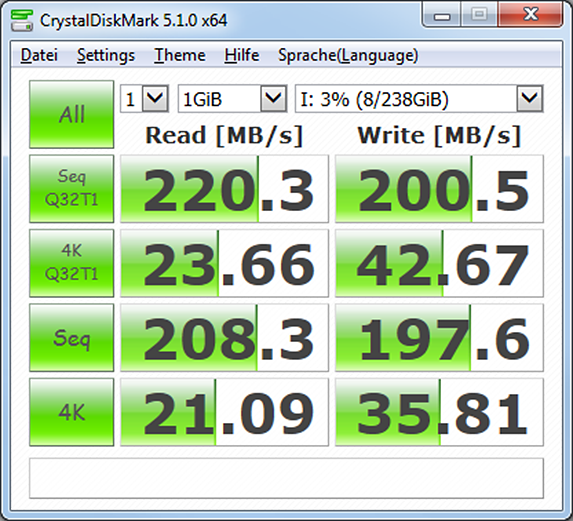Open the Theme menu

[180, 56]
